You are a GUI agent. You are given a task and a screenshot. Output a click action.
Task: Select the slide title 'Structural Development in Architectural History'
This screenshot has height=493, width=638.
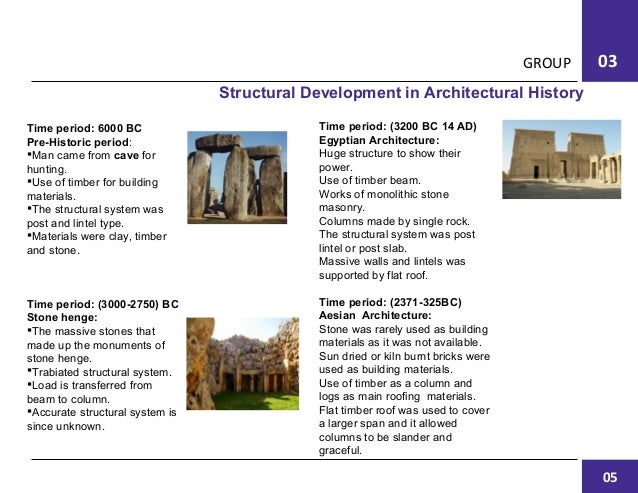coord(401,93)
